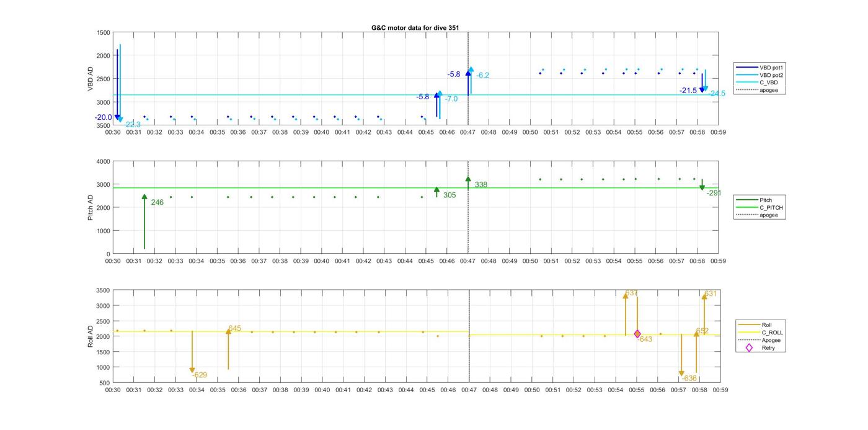Image resolution: width=868 pixels, height=430 pixels.
Task: Click the 'VBD AD' y-axis label
Action: point(91,79)
